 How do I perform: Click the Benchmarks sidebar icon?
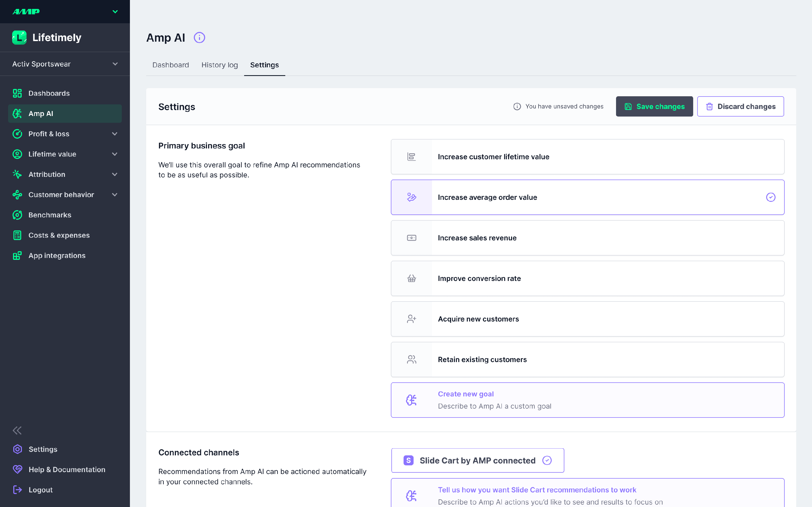(17, 215)
